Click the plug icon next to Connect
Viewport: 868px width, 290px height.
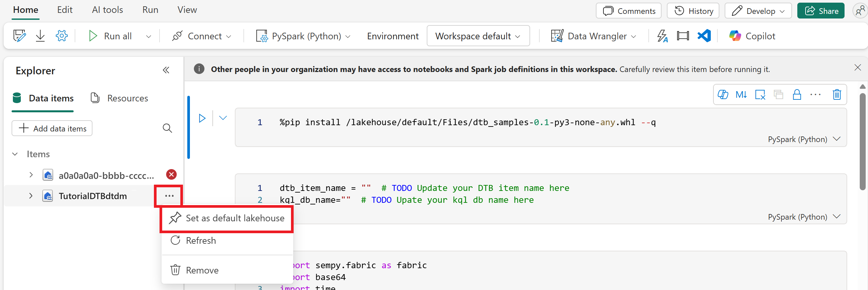click(177, 36)
